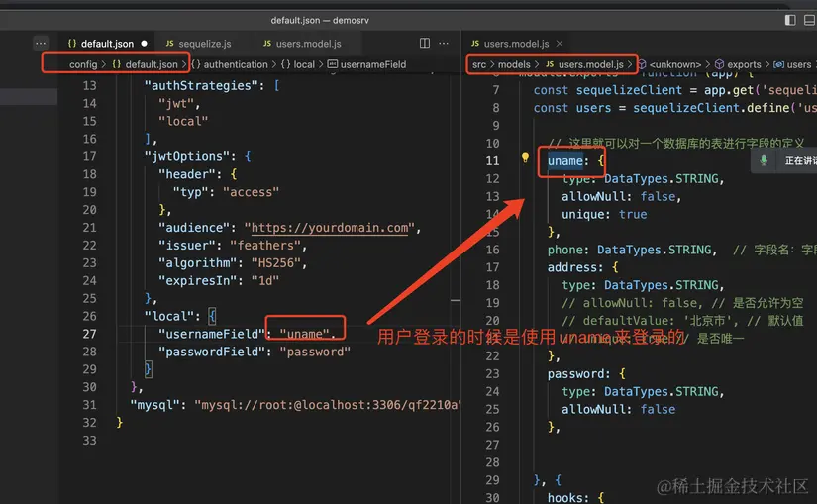Click line number 27 in left gutter
Screen dimensions: 817x504
89,334
